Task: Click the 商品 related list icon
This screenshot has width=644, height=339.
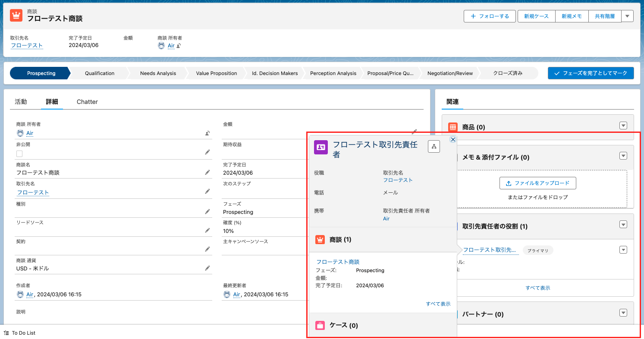Action: (453, 127)
